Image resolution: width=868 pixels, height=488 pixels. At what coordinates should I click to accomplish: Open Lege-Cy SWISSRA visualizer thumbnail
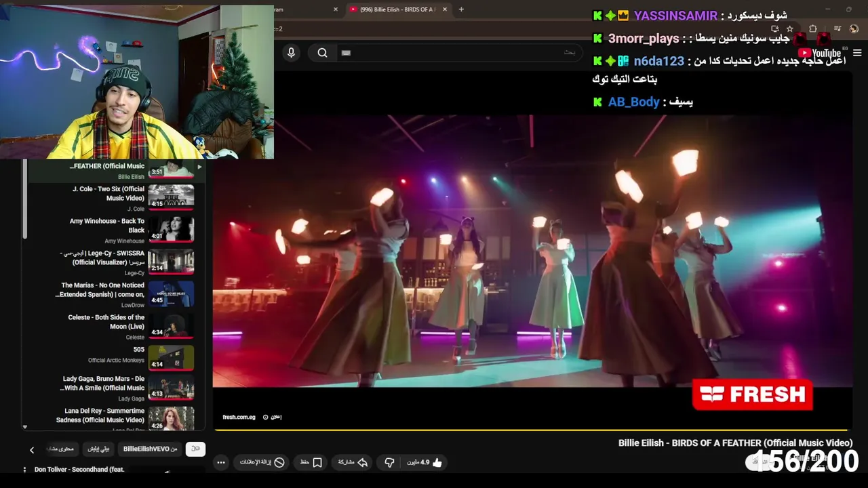171,261
